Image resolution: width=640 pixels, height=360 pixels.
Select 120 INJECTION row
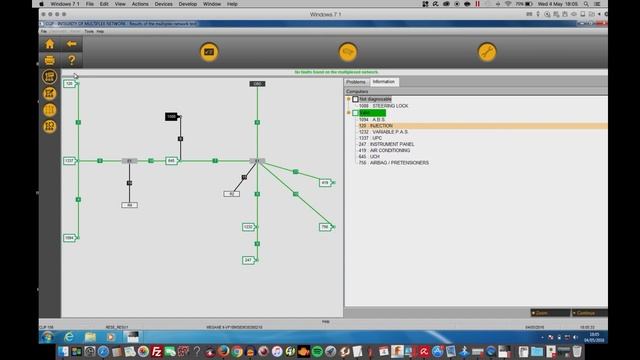coord(482,126)
